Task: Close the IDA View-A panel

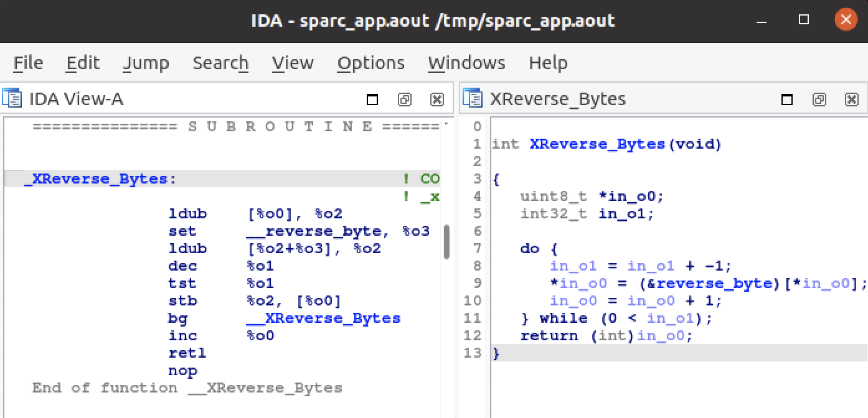Action: pyautogui.click(x=437, y=100)
